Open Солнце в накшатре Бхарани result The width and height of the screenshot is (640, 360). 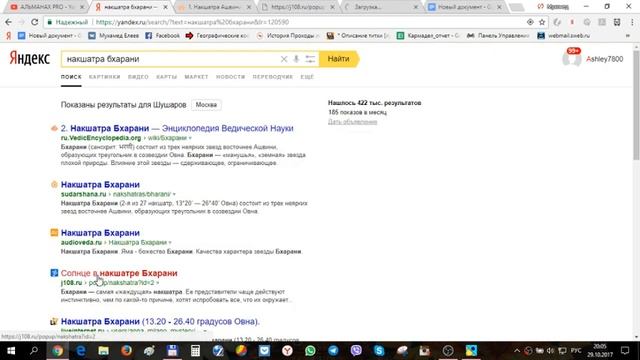[x=119, y=273]
